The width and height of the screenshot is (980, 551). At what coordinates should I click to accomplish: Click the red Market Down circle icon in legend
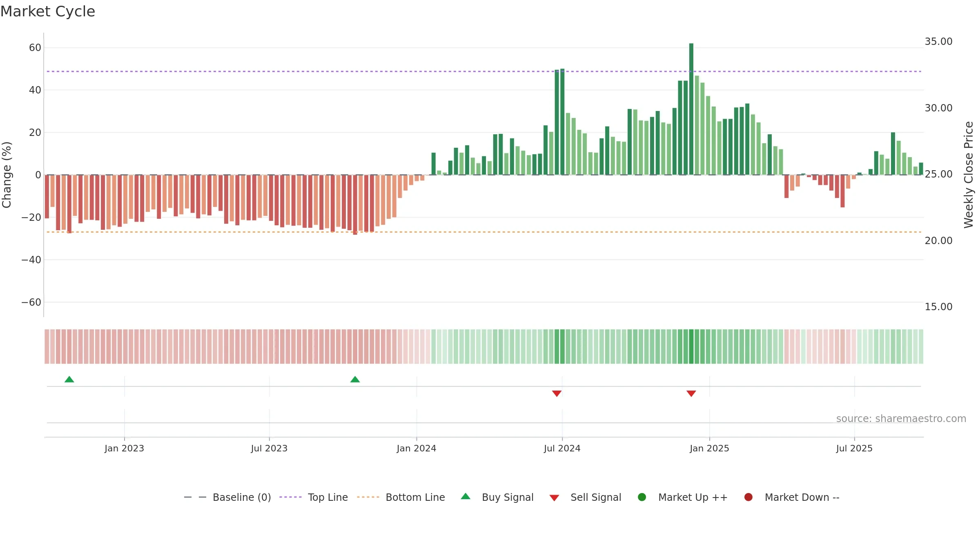(x=748, y=497)
